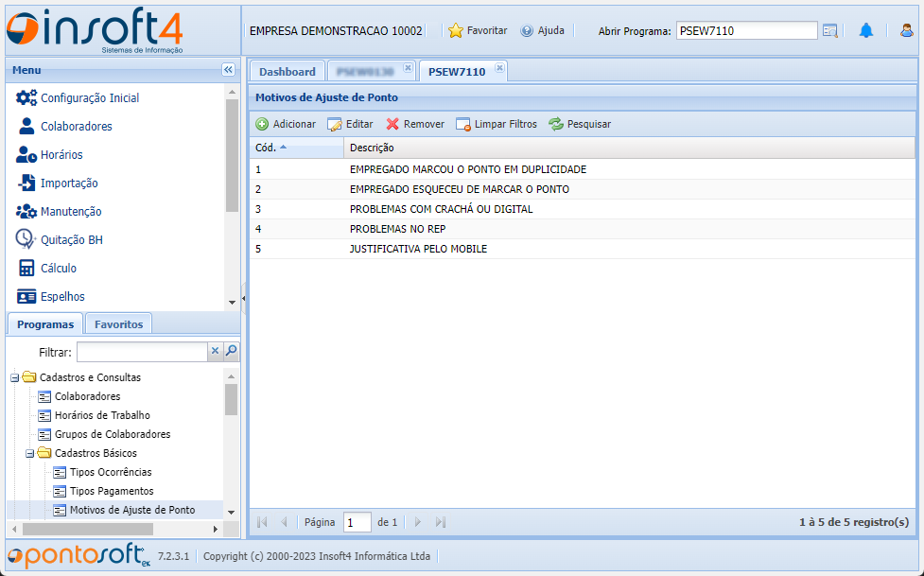Viewport: 924px width, 576px height.
Task: Open the program lookup icon beside Abrir Programa
Action: 829,30
